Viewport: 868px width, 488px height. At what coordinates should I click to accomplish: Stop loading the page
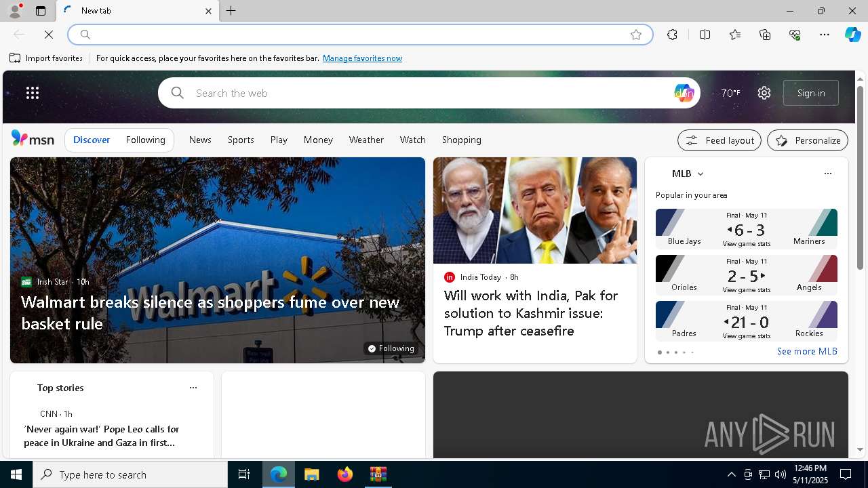[x=49, y=35]
